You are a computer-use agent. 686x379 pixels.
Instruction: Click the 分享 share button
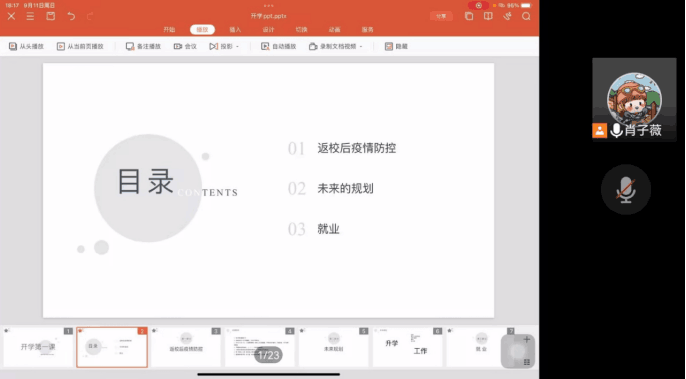click(x=441, y=16)
